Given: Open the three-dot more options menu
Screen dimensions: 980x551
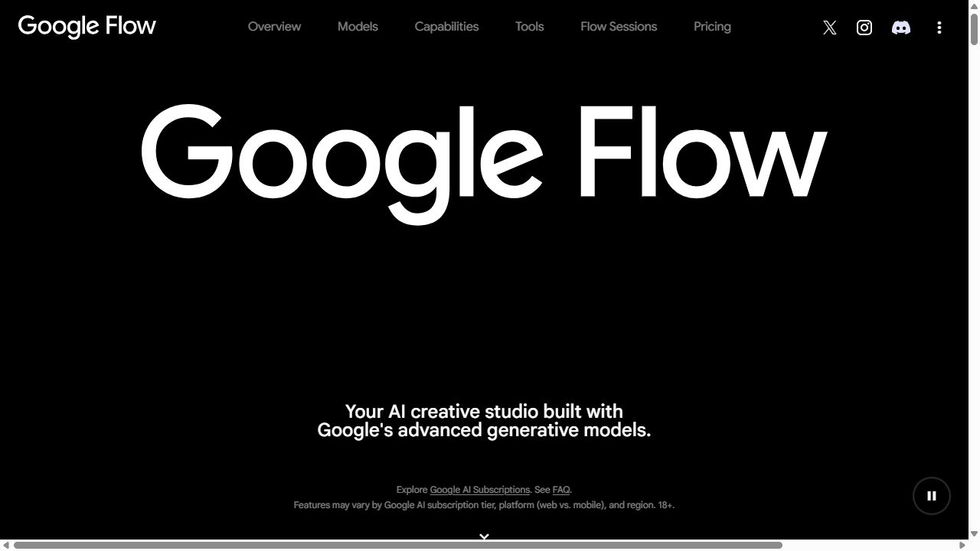Looking at the screenshot, I should click(x=939, y=28).
